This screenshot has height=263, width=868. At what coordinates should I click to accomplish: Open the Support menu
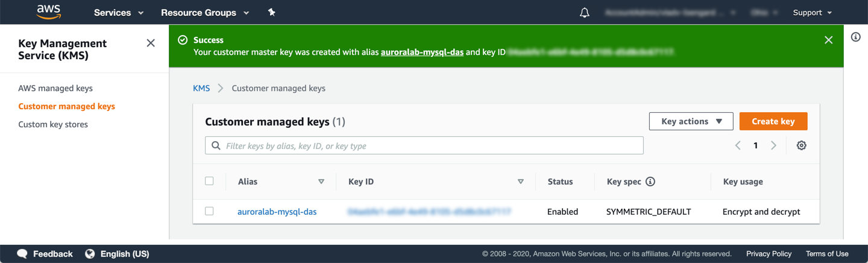point(812,13)
